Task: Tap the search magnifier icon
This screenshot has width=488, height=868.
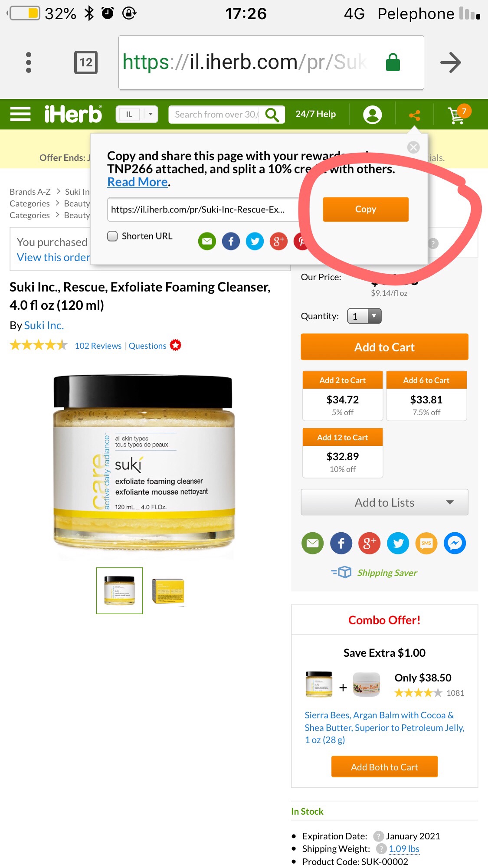Action: tap(272, 115)
